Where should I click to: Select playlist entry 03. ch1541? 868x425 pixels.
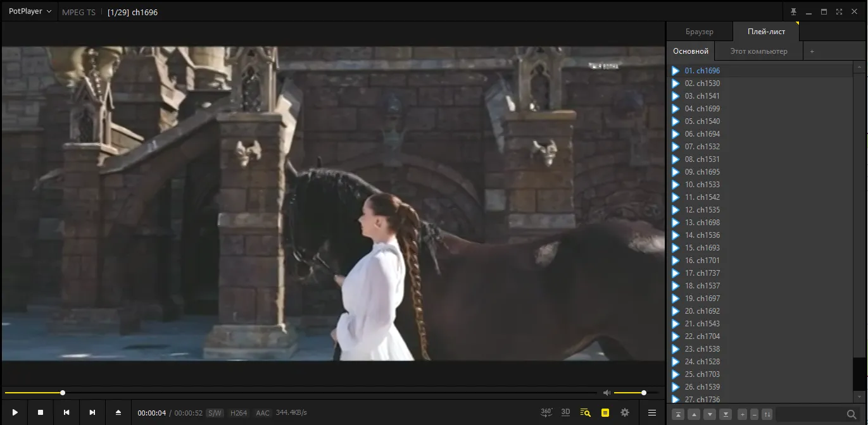[761, 96]
